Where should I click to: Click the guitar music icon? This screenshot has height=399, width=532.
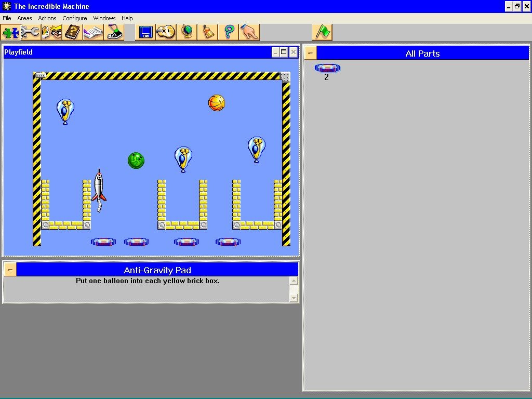(x=166, y=33)
